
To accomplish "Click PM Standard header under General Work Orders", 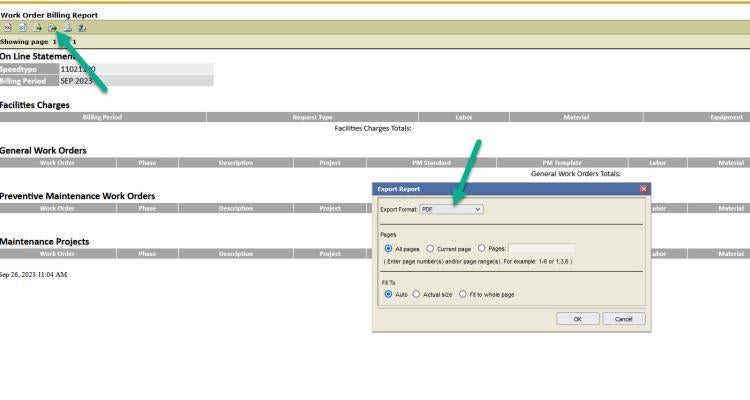I will tap(431, 163).
